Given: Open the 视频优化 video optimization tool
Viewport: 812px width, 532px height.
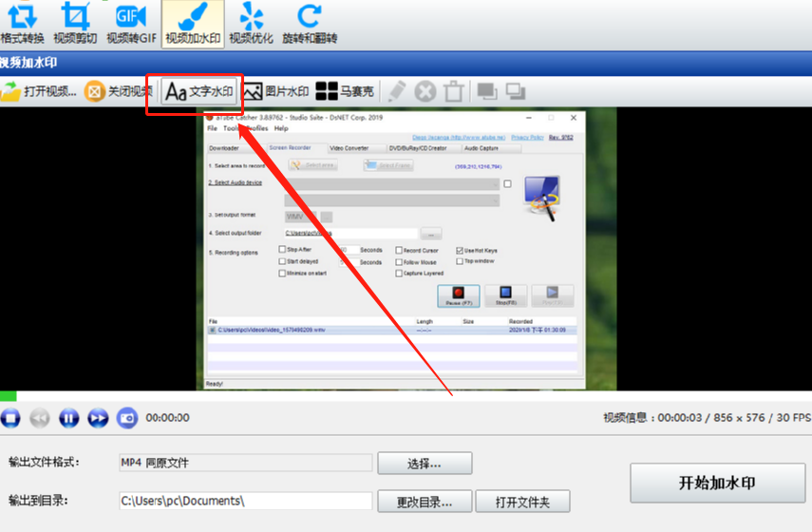Looking at the screenshot, I should point(251,24).
